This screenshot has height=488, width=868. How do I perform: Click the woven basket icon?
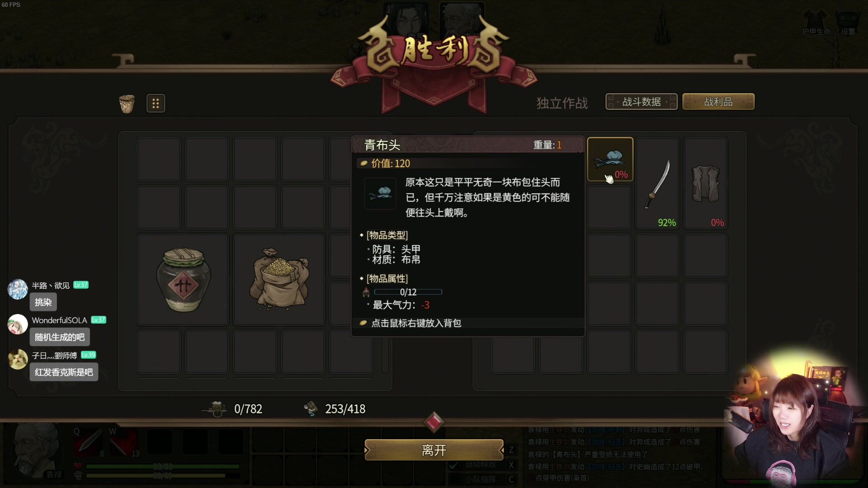pyautogui.click(x=127, y=103)
